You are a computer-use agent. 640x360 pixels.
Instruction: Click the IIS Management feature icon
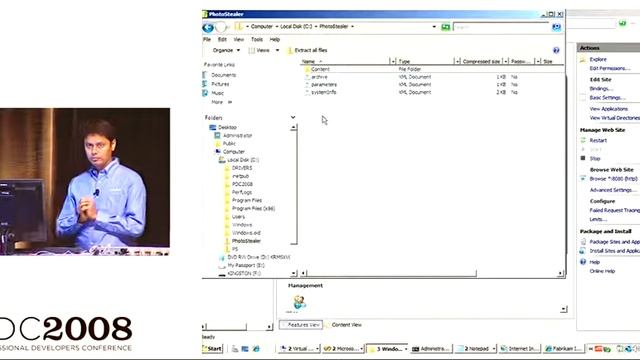point(300,303)
